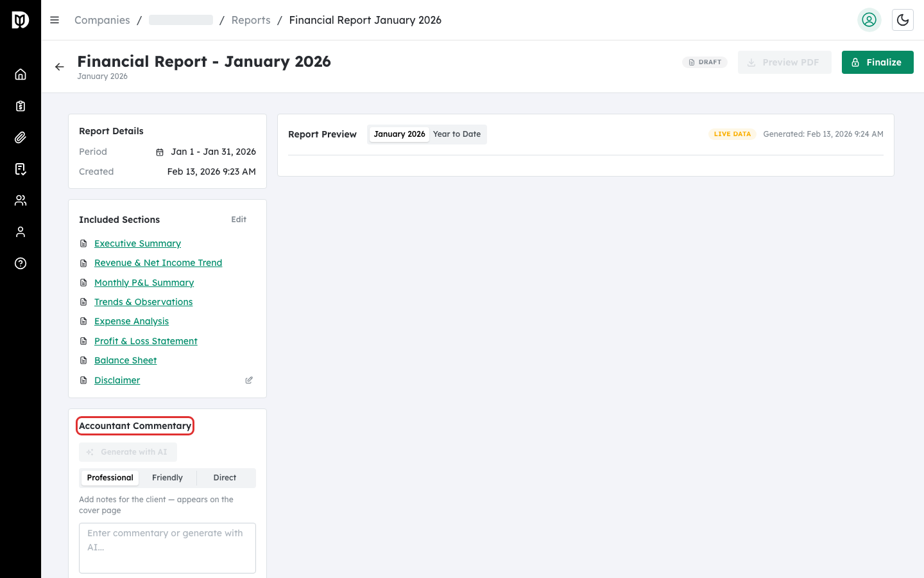Select the reports document icon in sidebar
Image resolution: width=924 pixels, height=578 pixels.
pyautogui.click(x=20, y=168)
